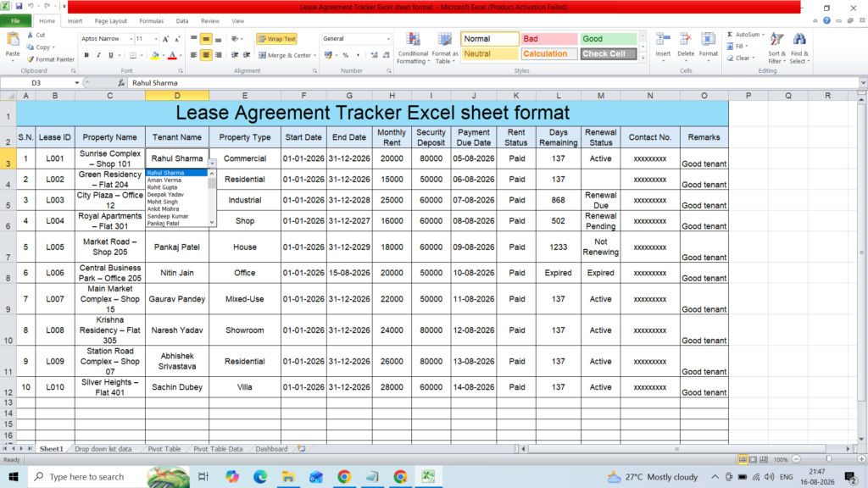Image resolution: width=868 pixels, height=488 pixels.
Task: Open Excel Help question mark icon
Action: 826,20
